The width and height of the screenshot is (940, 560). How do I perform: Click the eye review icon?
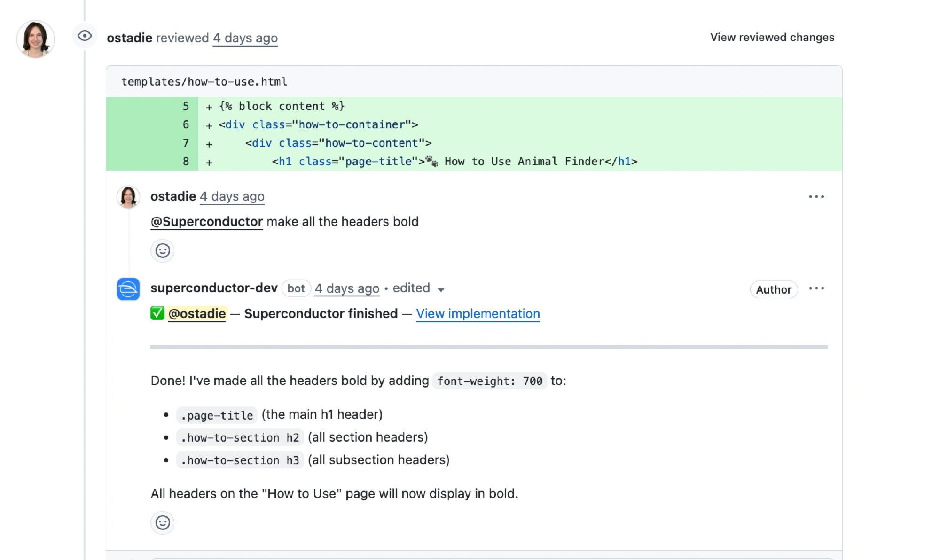(x=85, y=36)
